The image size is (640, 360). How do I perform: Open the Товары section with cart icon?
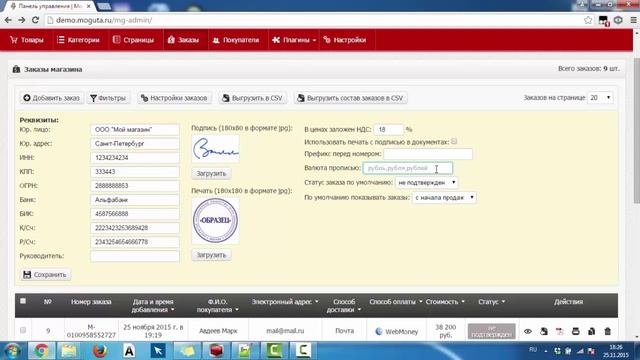point(27,40)
